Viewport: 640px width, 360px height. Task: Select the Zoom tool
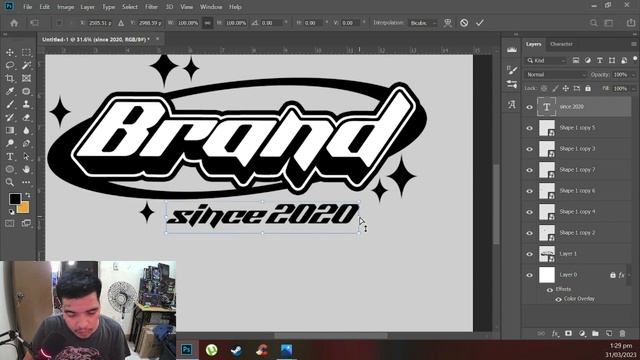click(x=10, y=182)
